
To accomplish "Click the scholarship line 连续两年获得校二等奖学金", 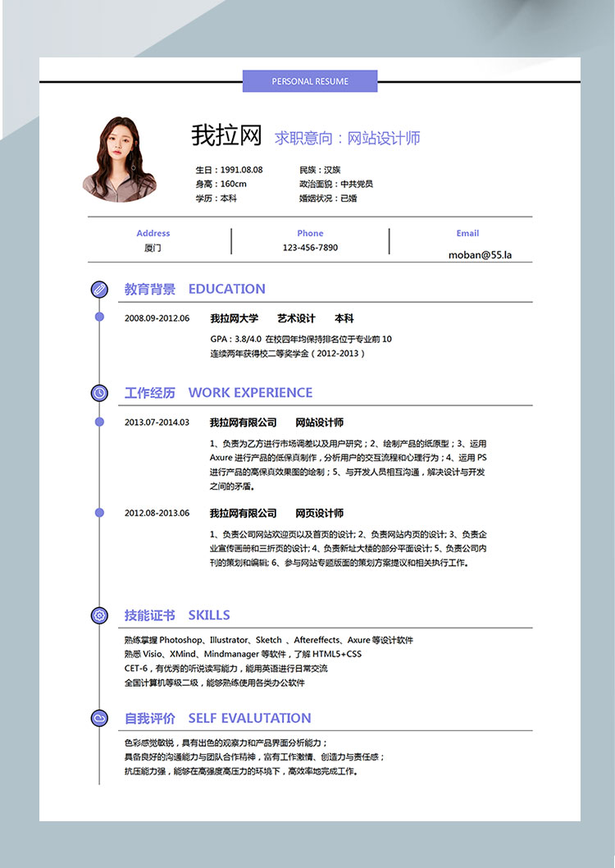I will 288,353.
